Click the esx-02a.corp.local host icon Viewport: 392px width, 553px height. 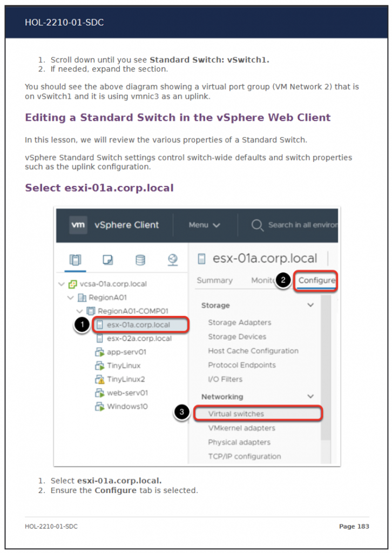click(100, 339)
